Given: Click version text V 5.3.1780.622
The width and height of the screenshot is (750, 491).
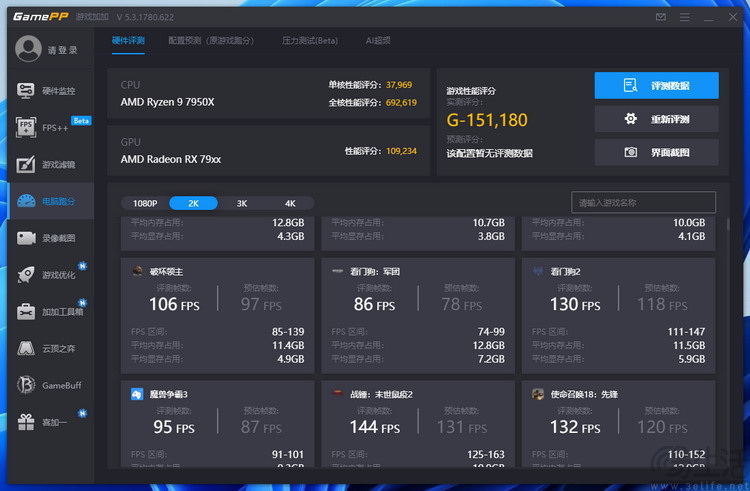Looking at the screenshot, I should 145,17.
